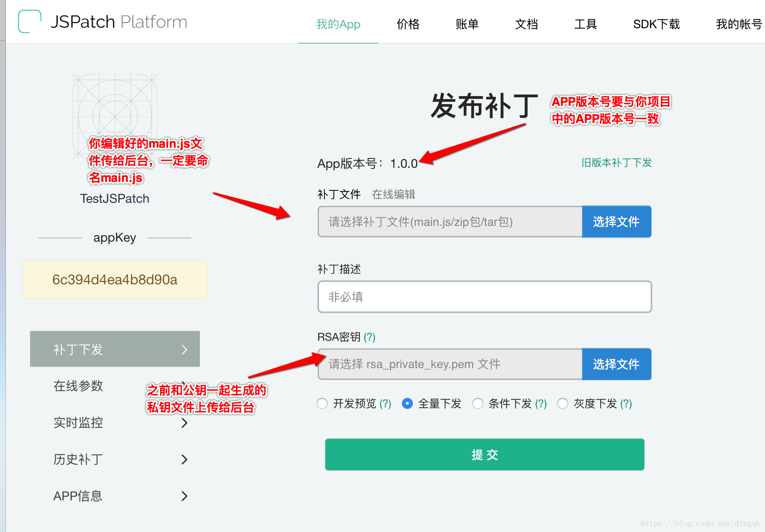Click the 旧版本补丁下发 link

(x=616, y=163)
